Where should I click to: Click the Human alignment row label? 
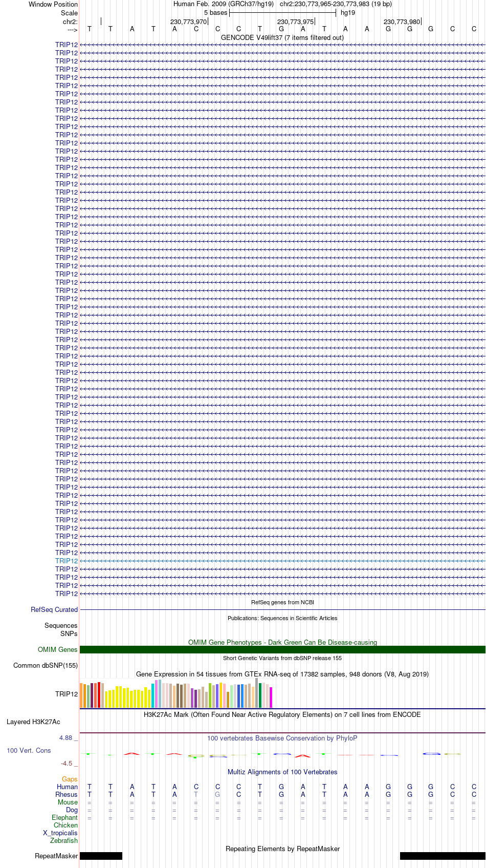[x=68, y=787]
